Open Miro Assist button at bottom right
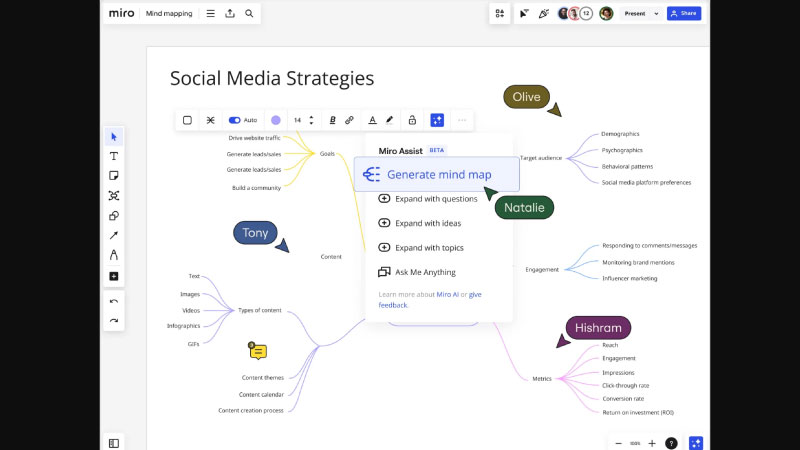The image size is (800, 450). [x=696, y=443]
